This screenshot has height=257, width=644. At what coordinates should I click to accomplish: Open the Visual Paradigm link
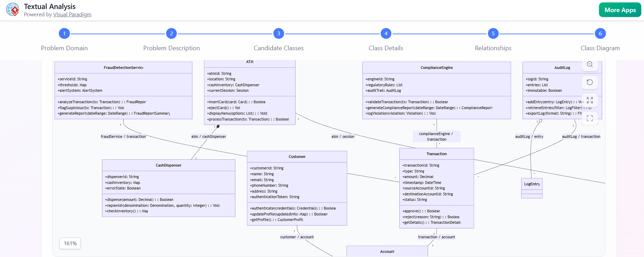[72, 15]
